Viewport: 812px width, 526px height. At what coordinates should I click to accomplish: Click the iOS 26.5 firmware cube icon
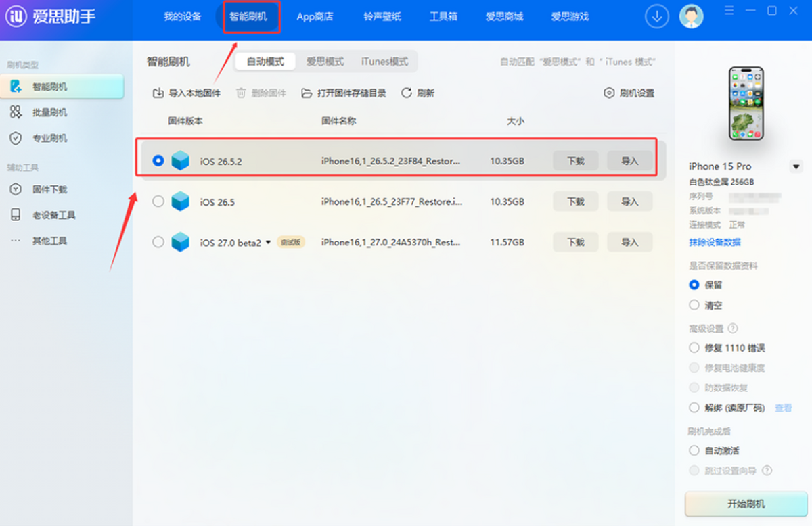[181, 201]
